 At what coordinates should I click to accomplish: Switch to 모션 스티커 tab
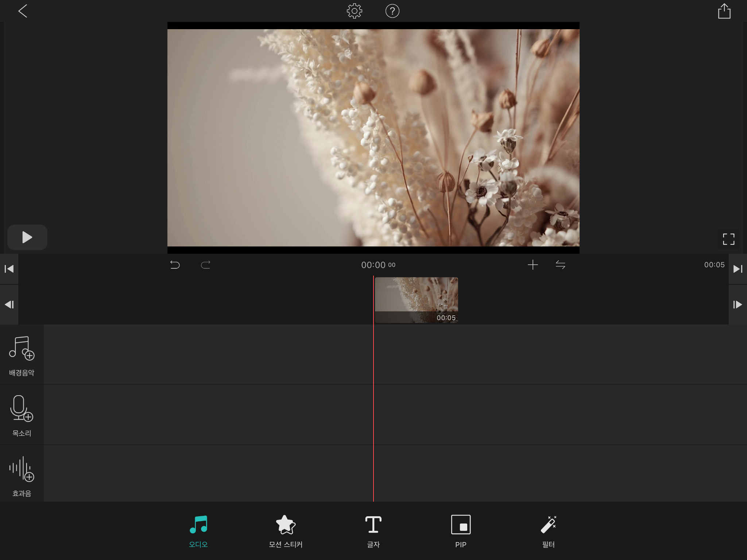pyautogui.click(x=286, y=531)
